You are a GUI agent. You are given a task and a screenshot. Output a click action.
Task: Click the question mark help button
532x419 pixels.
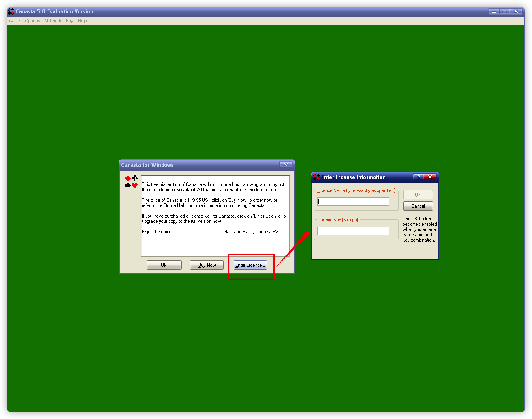click(418, 177)
